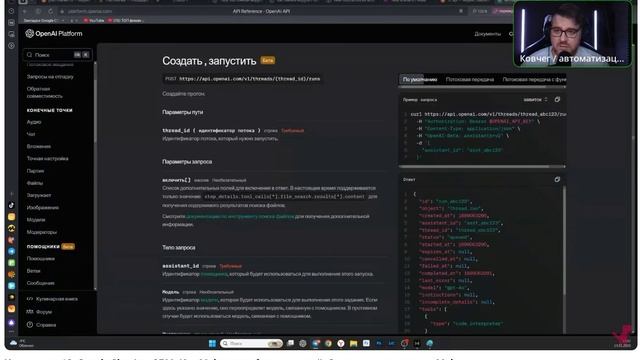Click the assistant_id parameter name
Image resolution: width=640 pixels, height=360 pixels.
(x=180, y=266)
